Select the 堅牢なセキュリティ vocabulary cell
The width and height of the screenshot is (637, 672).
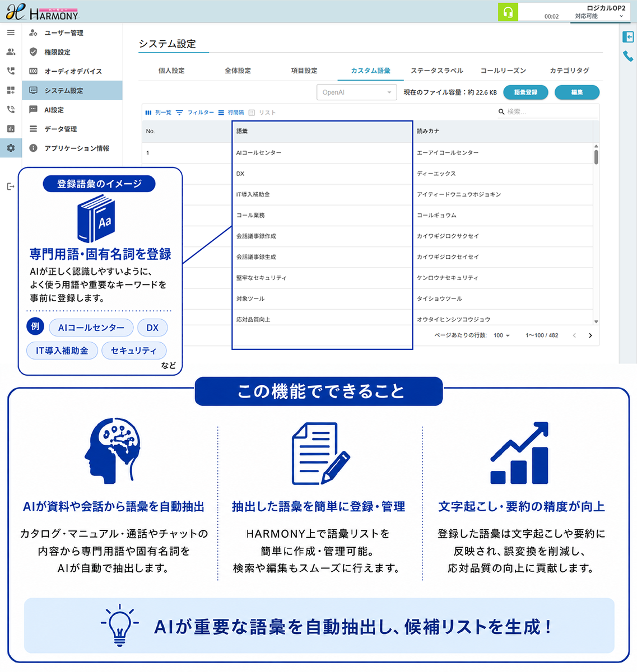322,278
